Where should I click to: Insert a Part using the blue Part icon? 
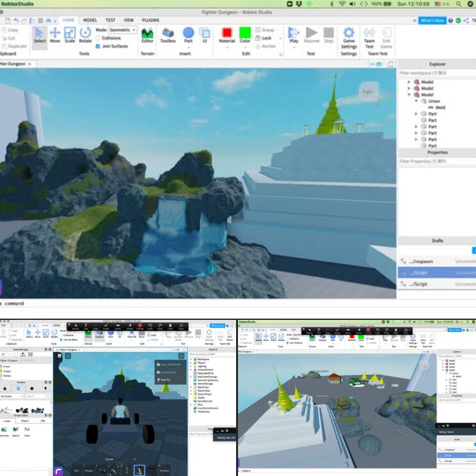tap(188, 35)
